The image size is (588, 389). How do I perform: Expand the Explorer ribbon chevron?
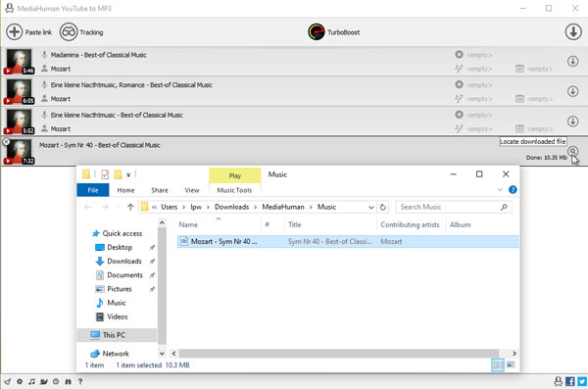point(500,190)
